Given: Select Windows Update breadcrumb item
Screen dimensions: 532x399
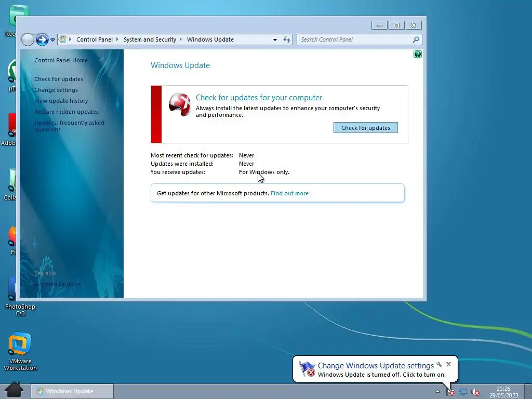Looking at the screenshot, I should point(210,39).
